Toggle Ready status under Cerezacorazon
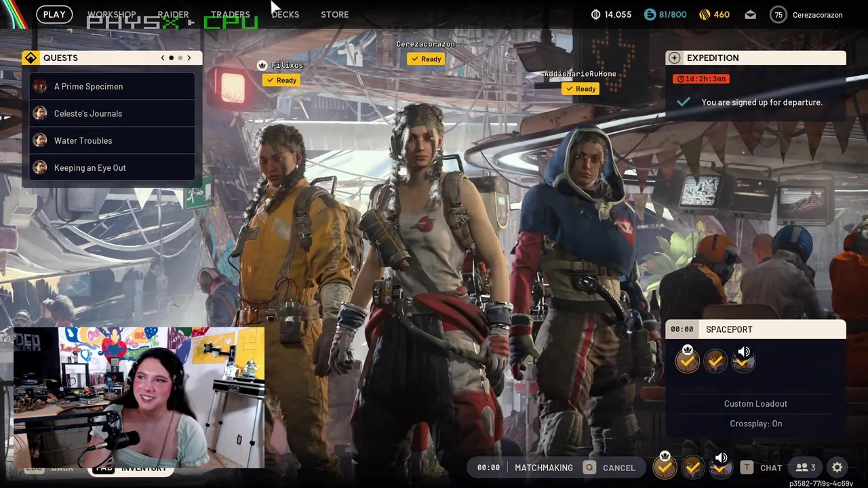Image resolution: width=868 pixels, height=488 pixels. click(425, 59)
